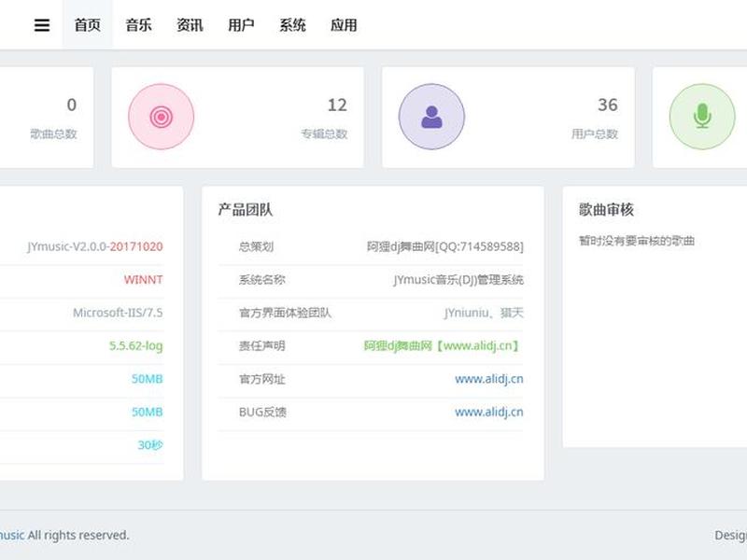
Task: Click the 歌曲总数 label
Action: tap(53, 133)
